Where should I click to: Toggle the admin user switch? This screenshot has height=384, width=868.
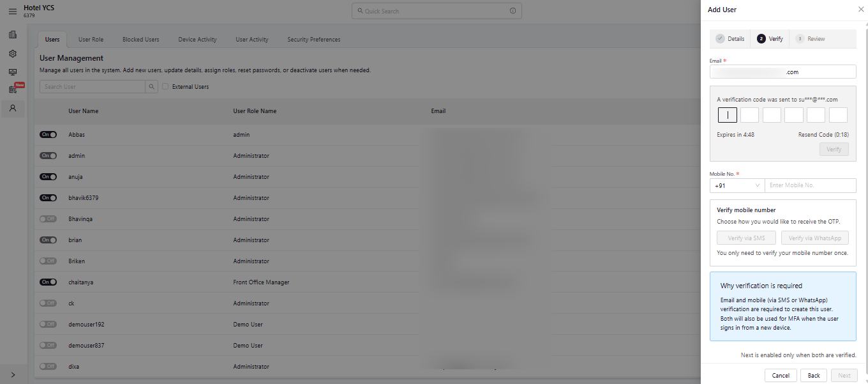[x=48, y=156]
